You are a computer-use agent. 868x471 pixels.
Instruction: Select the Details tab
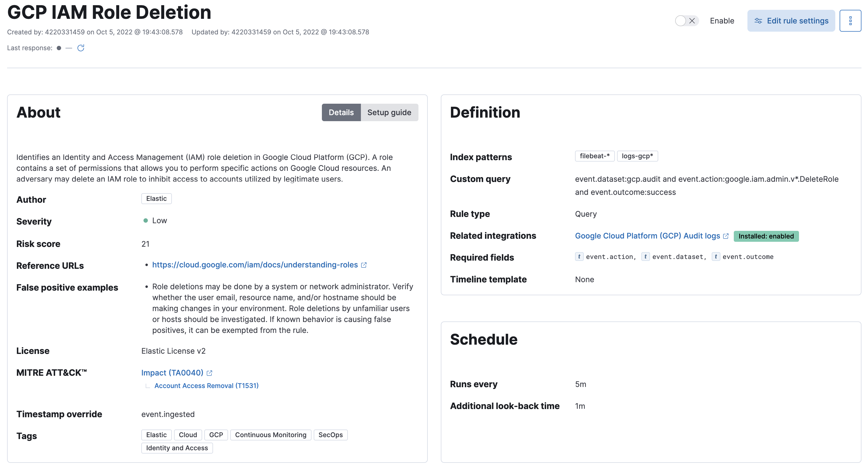tap(341, 112)
